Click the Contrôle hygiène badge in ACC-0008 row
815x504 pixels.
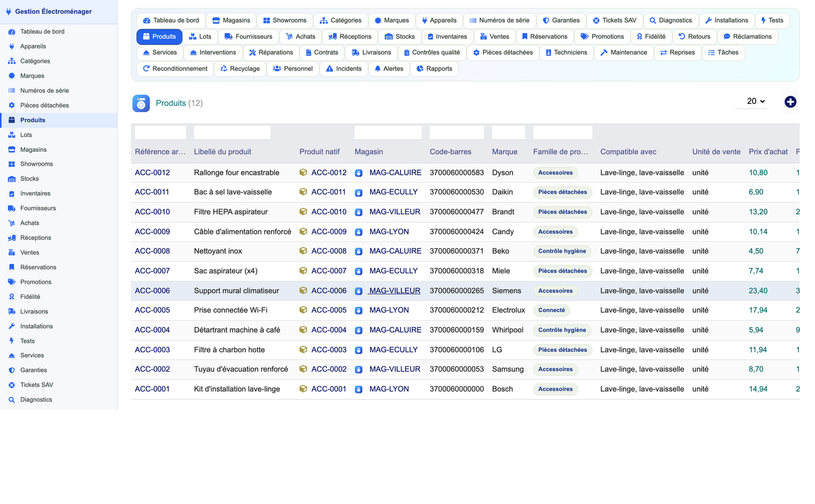click(562, 251)
